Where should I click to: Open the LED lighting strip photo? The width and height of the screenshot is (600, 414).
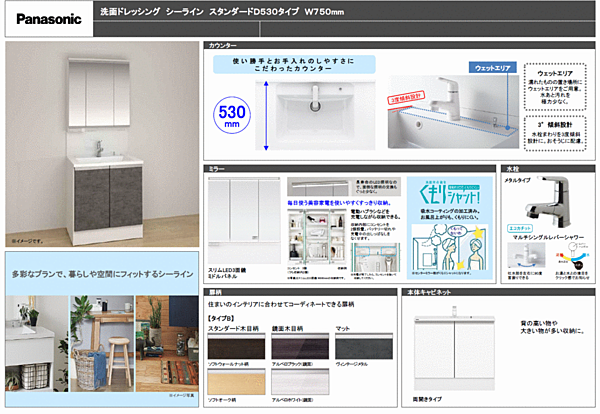(x=320, y=187)
